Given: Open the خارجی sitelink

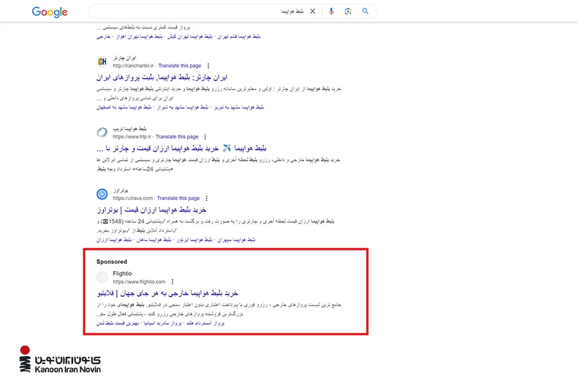Looking at the screenshot, I should [103, 37].
